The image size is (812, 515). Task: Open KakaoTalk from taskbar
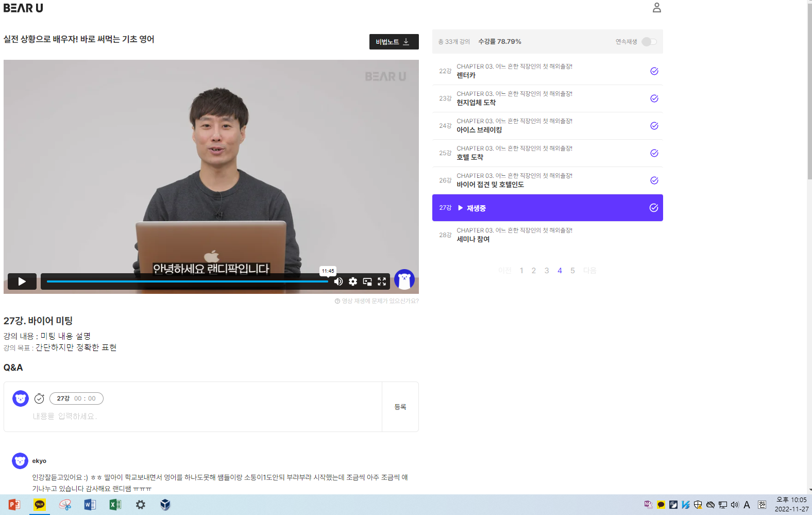tap(40, 505)
